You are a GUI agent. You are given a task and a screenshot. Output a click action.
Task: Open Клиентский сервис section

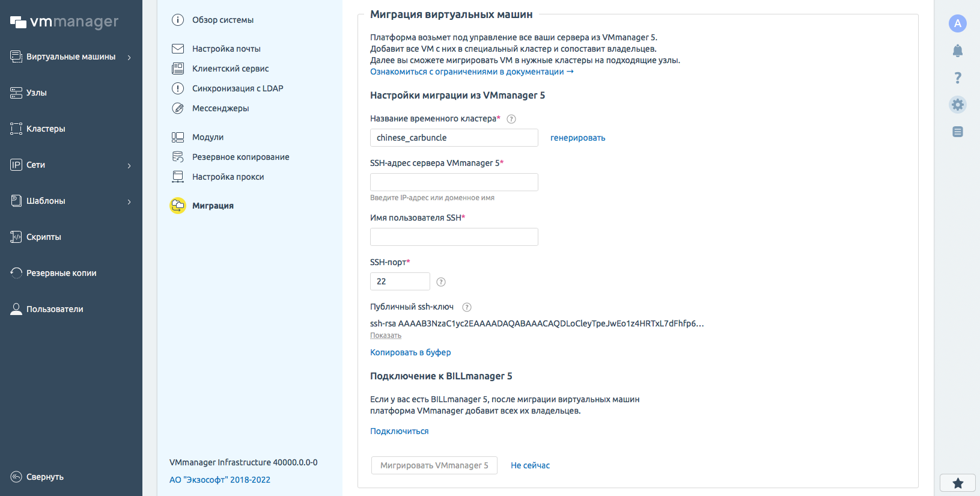point(231,69)
